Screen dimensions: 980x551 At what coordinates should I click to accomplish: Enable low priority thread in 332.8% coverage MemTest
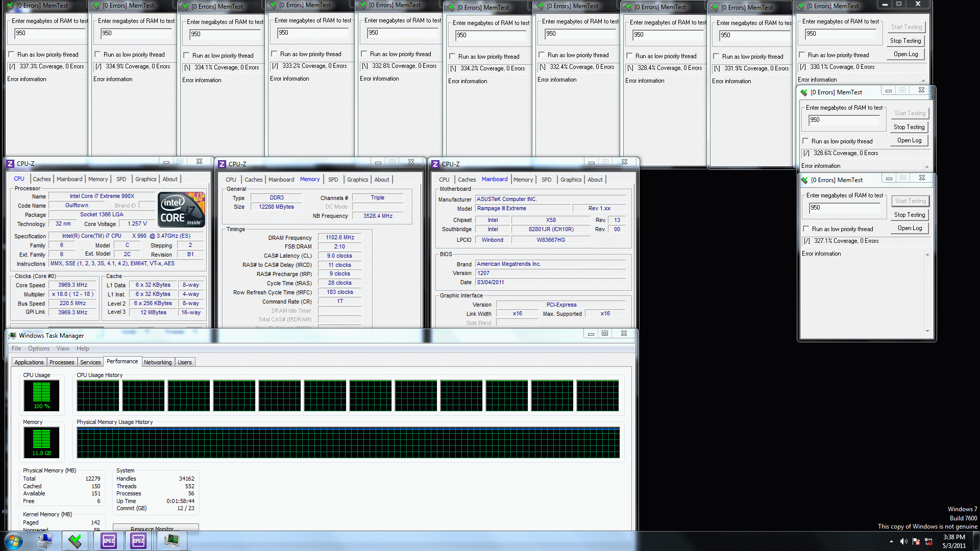pos(364,54)
